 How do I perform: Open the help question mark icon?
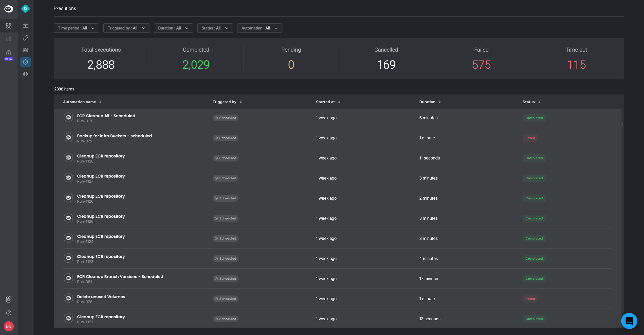[9, 313]
